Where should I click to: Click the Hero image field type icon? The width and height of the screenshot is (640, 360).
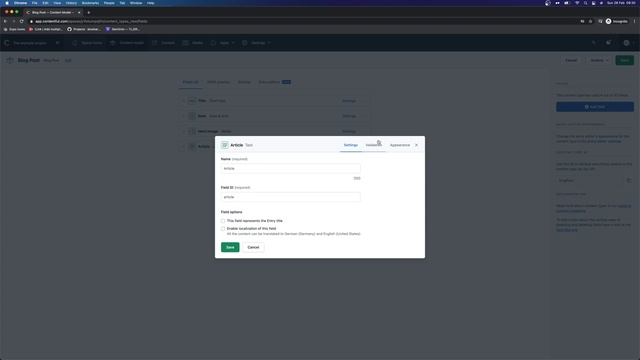pos(192,131)
